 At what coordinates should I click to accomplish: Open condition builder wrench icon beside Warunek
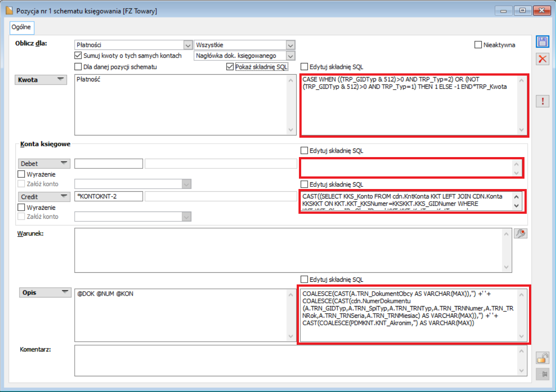(520, 233)
